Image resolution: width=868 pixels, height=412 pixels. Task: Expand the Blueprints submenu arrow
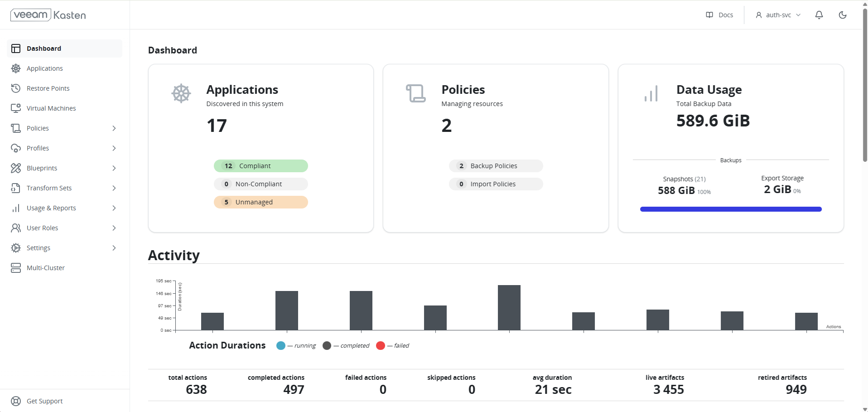pyautogui.click(x=114, y=168)
